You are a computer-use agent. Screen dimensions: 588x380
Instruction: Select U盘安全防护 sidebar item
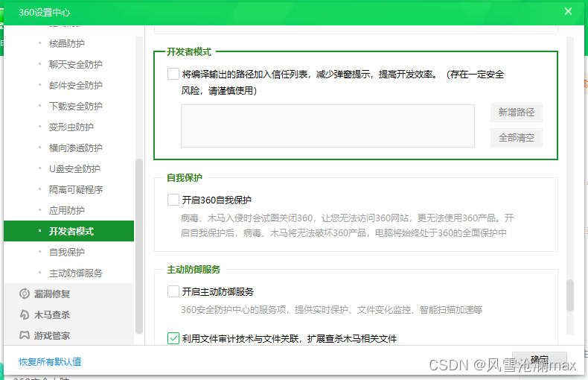(74, 169)
